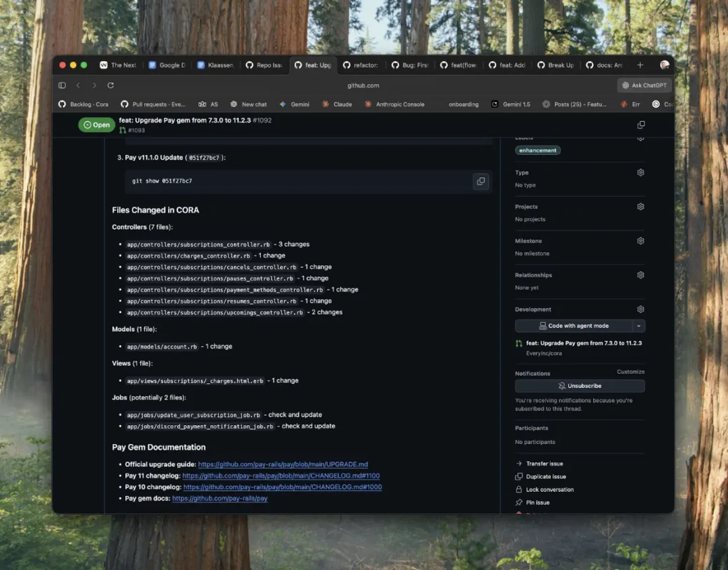Viewport: 728px width, 570px height.
Task: Open the Pay 10 changelog link
Action: click(x=282, y=487)
